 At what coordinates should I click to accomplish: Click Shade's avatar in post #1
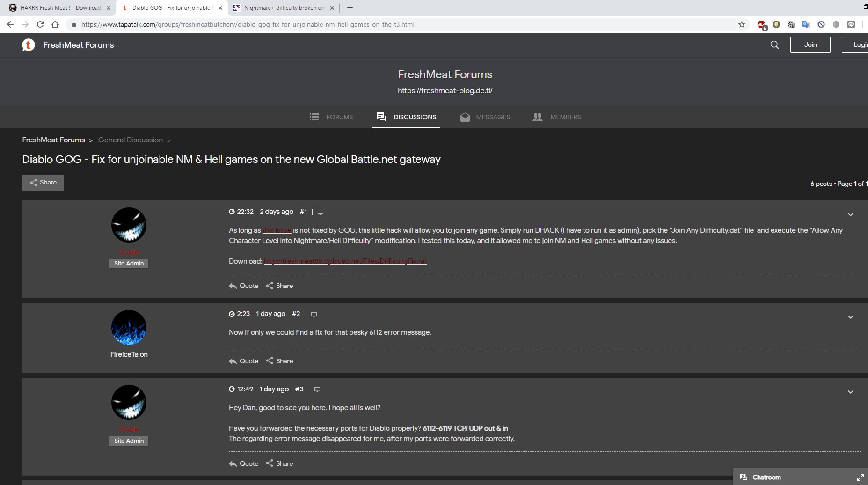pyautogui.click(x=129, y=225)
